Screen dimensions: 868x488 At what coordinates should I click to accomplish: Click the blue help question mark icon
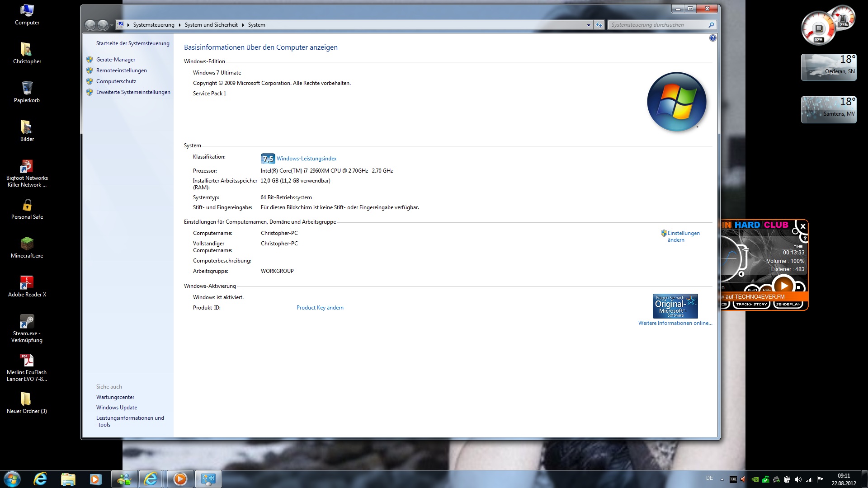pyautogui.click(x=712, y=38)
